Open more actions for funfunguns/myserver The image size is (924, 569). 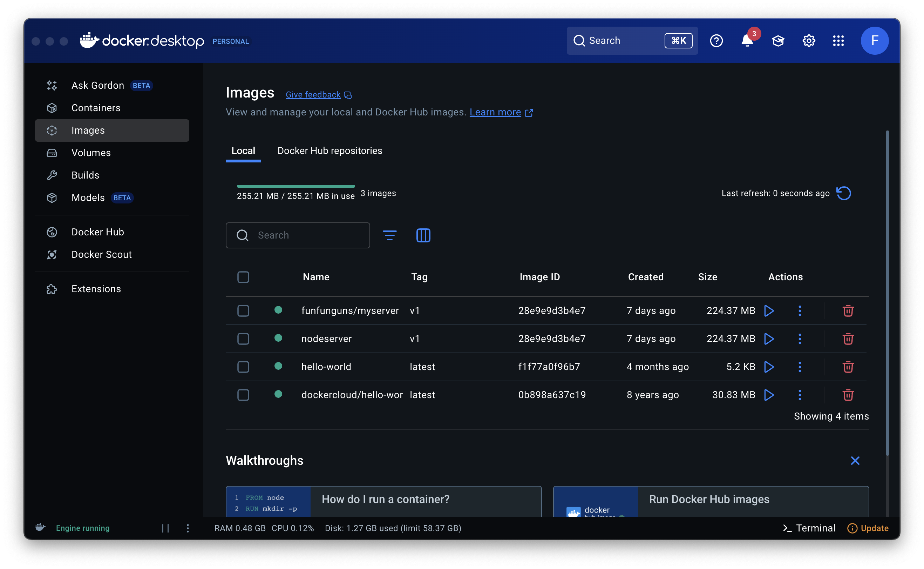coord(800,311)
